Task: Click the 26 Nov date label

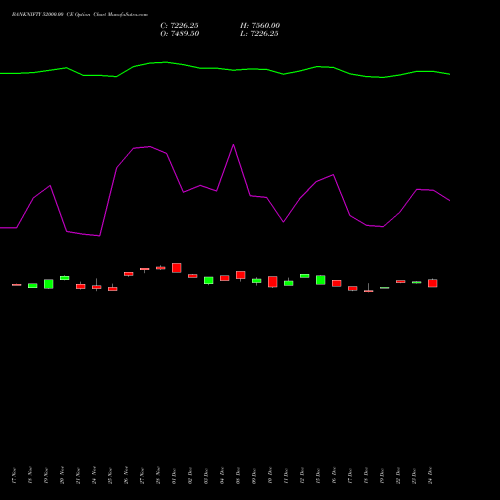Action: click(x=126, y=476)
